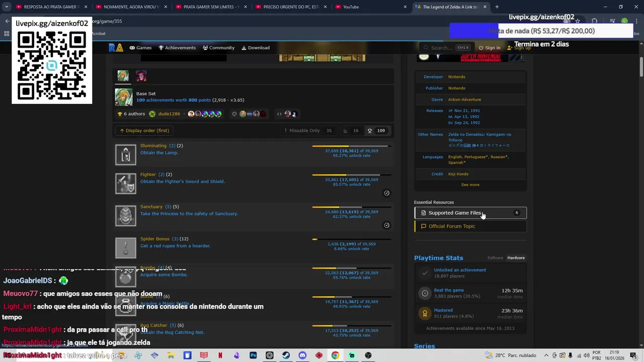Switch to achievements view showing 109
The height and width of the screenshot is (362, 644).
coord(376,131)
